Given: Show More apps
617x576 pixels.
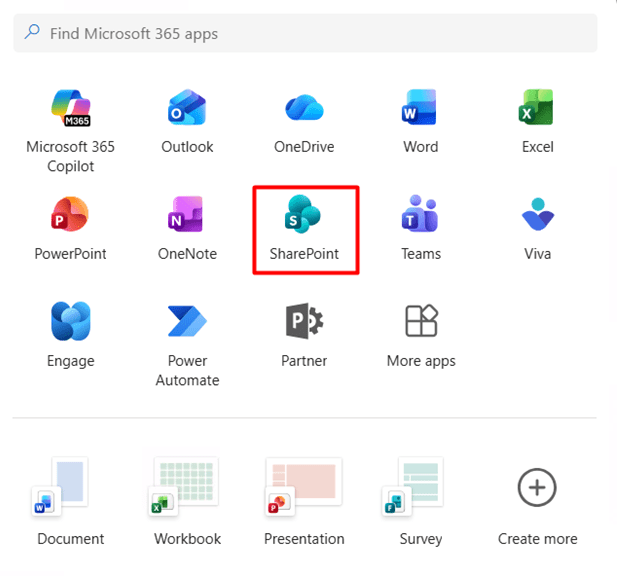Looking at the screenshot, I should (x=420, y=323).
